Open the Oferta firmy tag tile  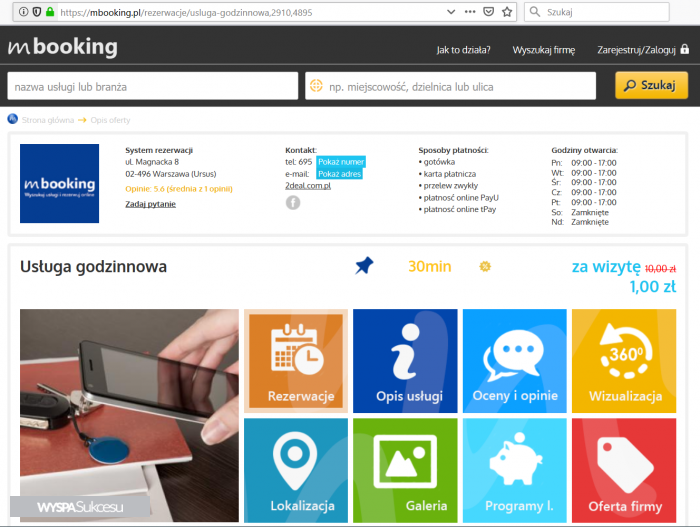[624, 470]
